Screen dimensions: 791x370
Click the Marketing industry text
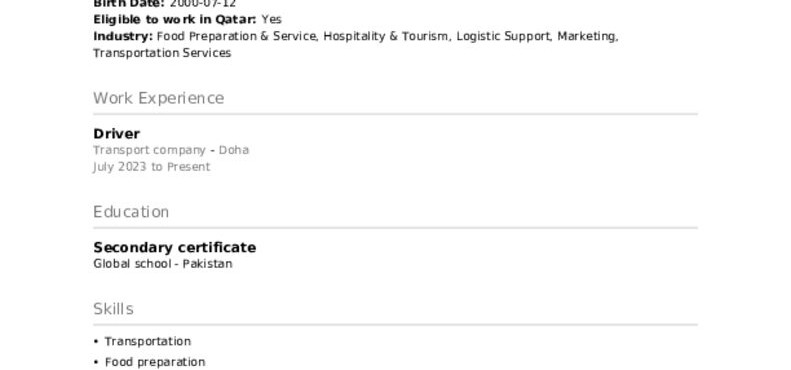pyautogui.click(x=587, y=36)
